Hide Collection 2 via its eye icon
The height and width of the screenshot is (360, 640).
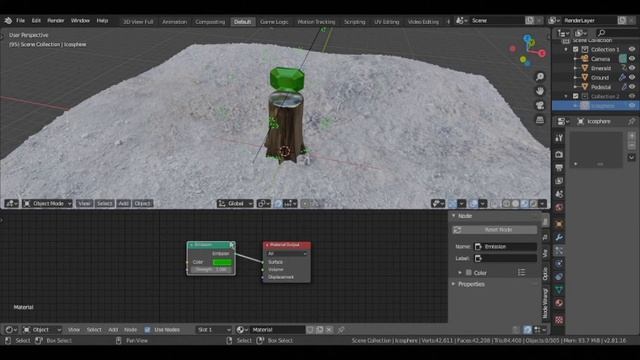pyautogui.click(x=632, y=96)
